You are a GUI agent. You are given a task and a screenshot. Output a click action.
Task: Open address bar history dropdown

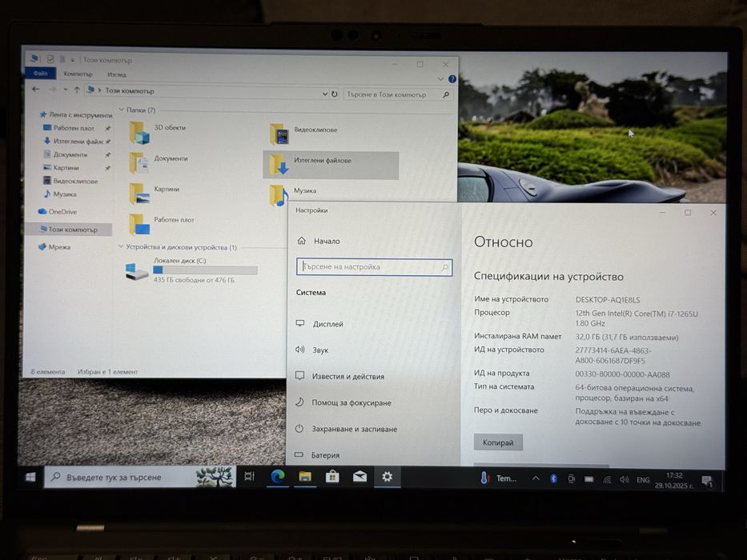[325, 94]
